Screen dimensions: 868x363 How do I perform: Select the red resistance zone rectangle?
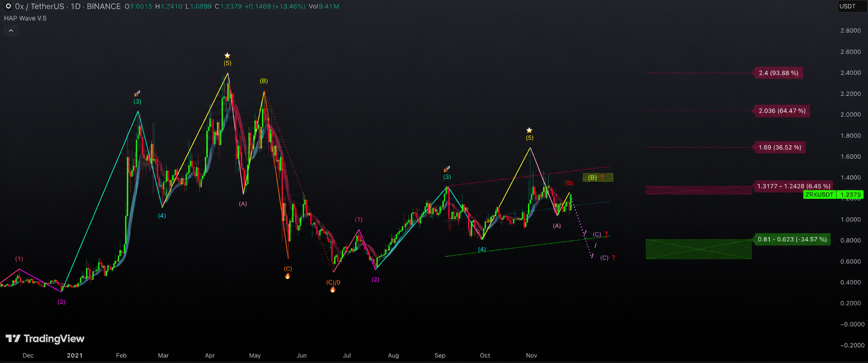point(698,190)
